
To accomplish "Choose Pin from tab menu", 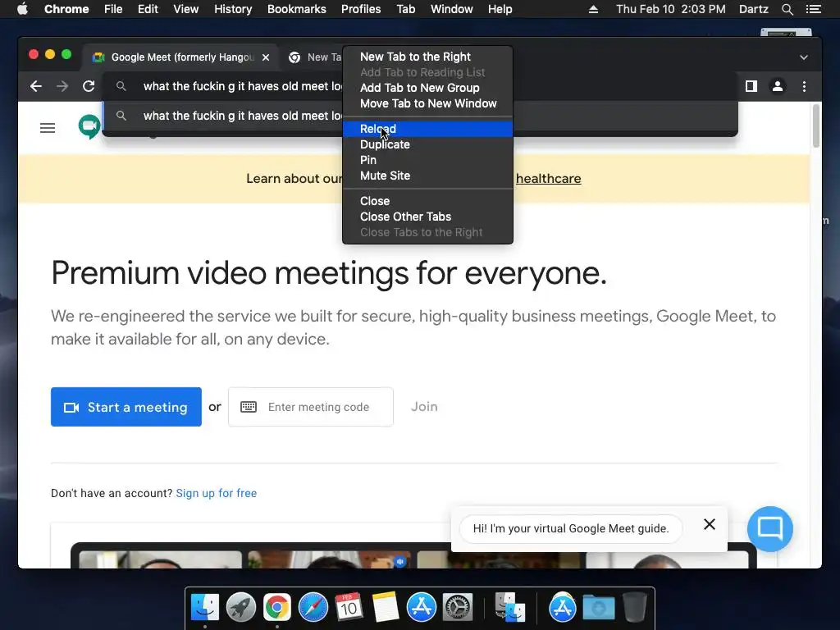I will [427, 160].
